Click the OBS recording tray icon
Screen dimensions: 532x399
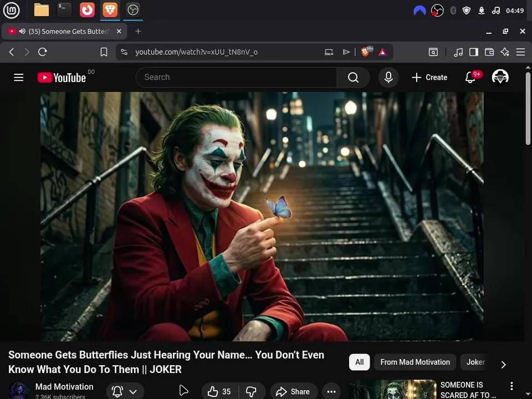coord(437,11)
